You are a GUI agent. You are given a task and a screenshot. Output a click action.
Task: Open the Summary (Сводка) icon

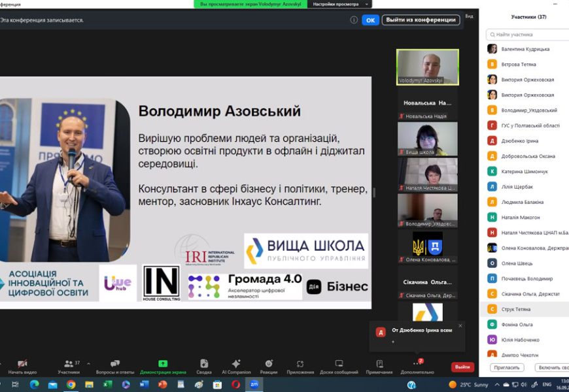click(x=204, y=364)
